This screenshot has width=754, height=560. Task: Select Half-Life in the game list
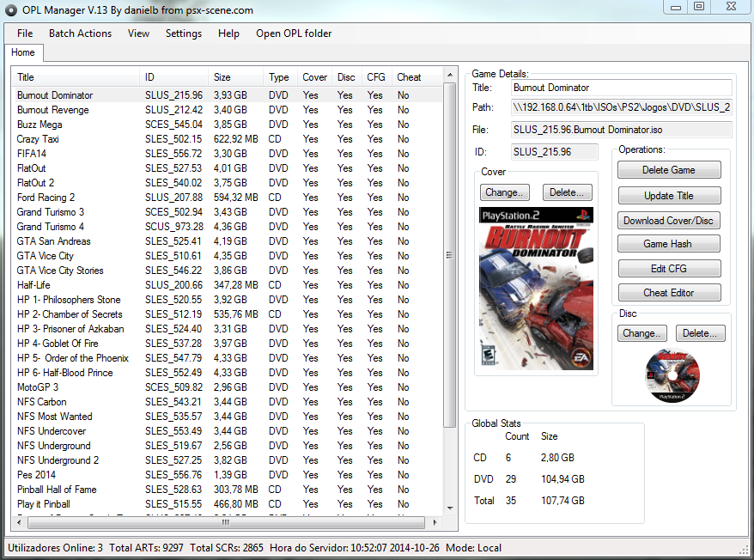pyautogui.click(x=227, y=285)
